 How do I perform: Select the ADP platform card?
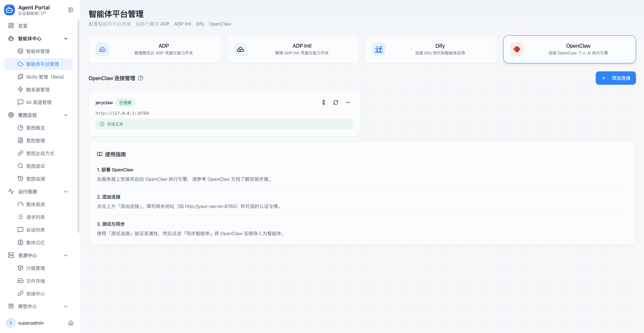coord(155,49)
